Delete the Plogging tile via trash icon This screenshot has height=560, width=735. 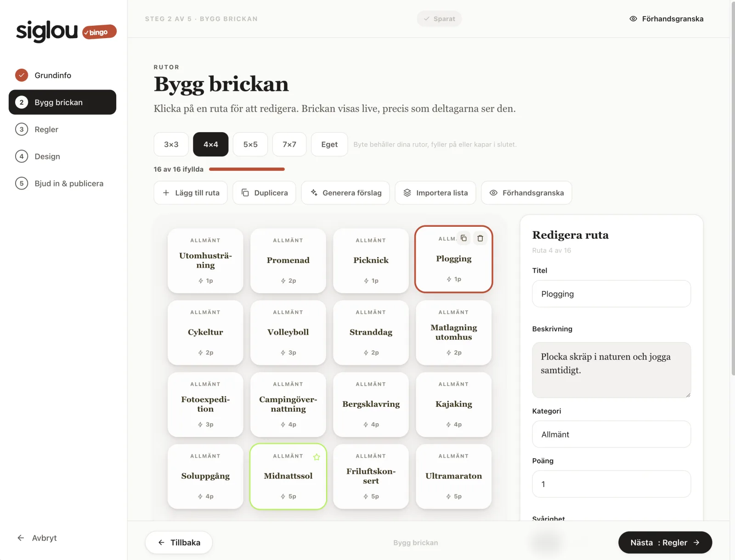click(x=480, y=238)
